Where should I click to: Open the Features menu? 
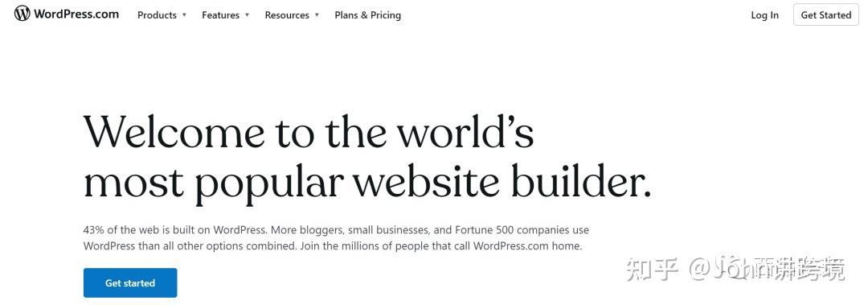220,15
